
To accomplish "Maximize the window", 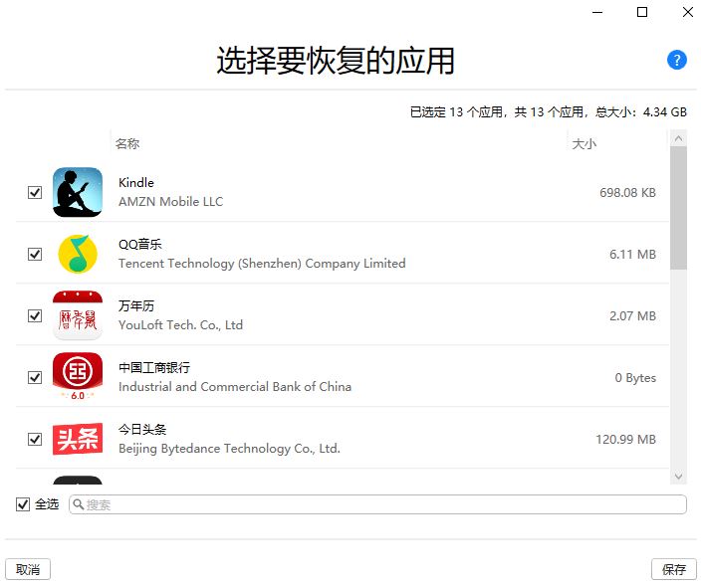I will (x=642, y=12).
